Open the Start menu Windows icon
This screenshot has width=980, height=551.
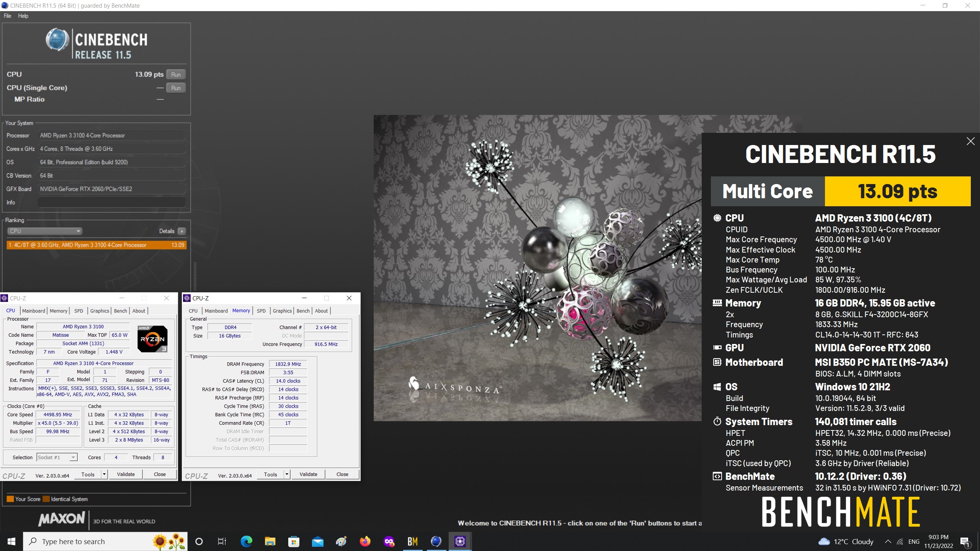click(x=11, y=541)
